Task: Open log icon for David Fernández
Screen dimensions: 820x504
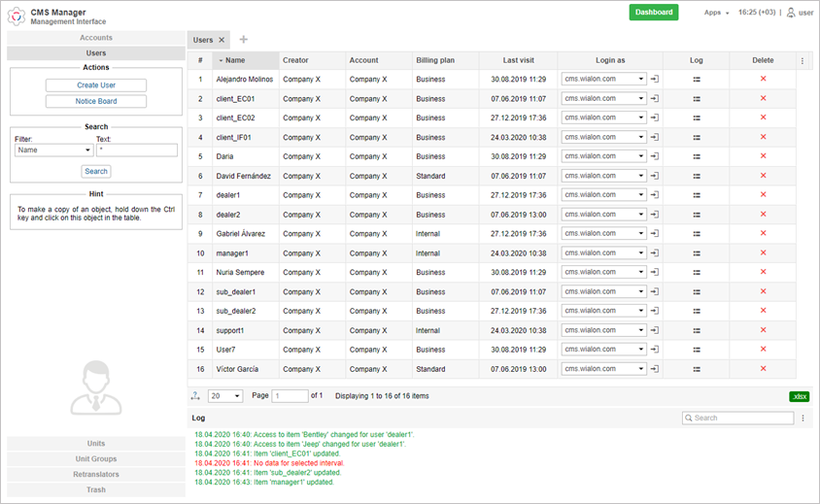Action: 697,176
